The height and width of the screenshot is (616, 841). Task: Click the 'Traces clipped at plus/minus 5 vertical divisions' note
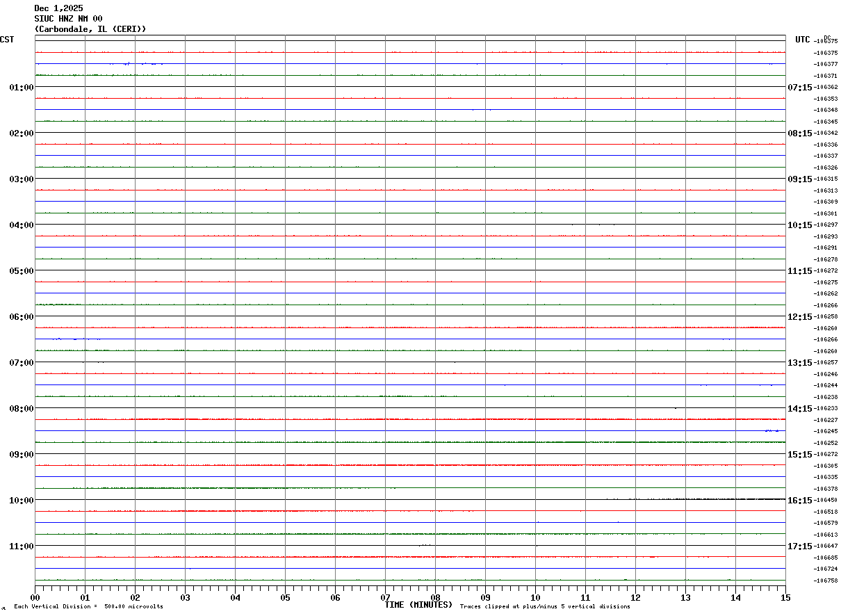click(545, 607)
